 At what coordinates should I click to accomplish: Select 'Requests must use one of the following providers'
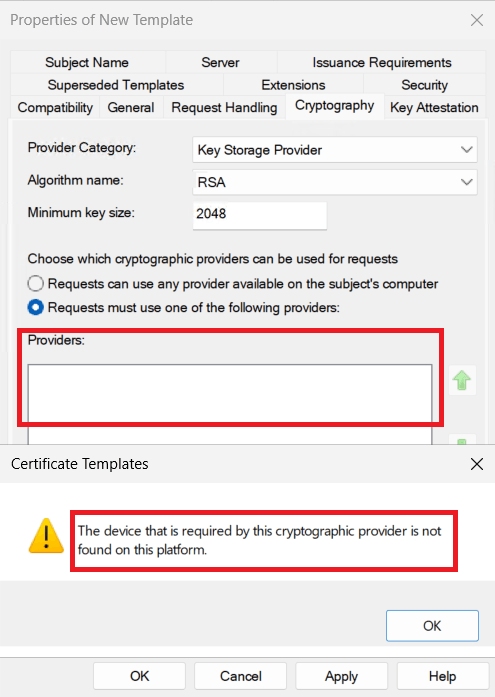[36, 308]
